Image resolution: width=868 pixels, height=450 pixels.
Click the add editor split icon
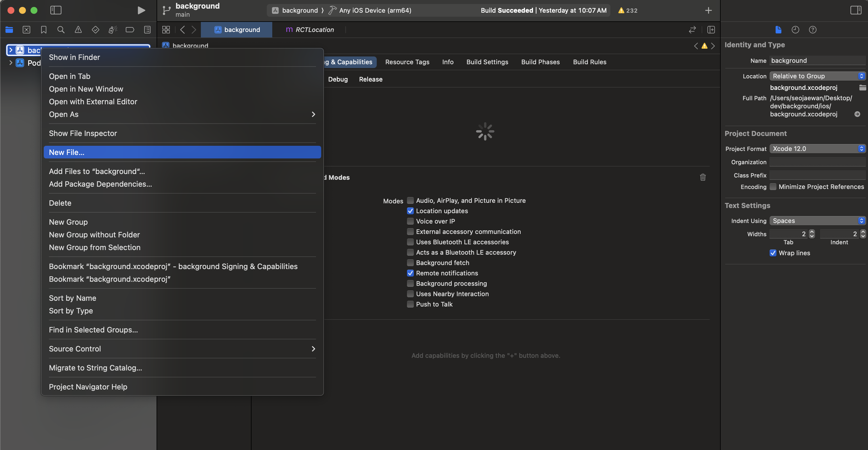coord(711,30)
